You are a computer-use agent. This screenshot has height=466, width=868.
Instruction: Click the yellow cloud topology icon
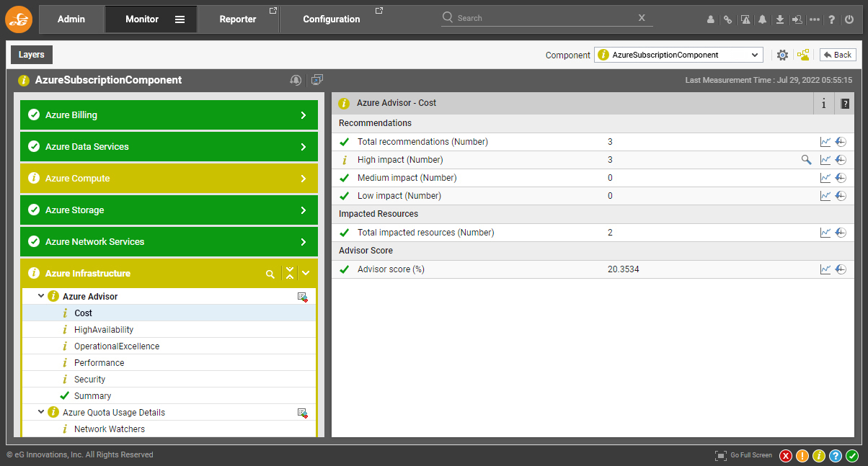tap(803, 55)
